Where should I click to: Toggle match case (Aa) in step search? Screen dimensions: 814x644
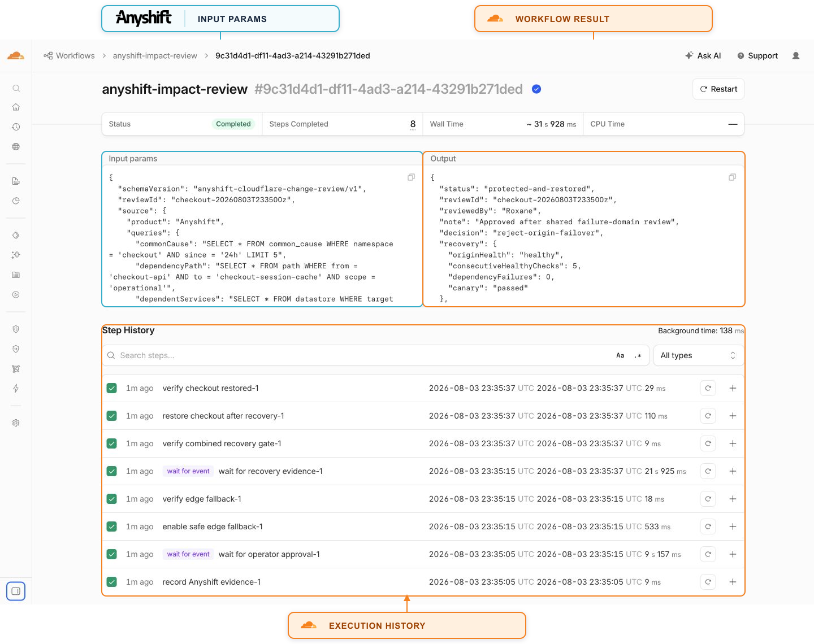(620, 355)
